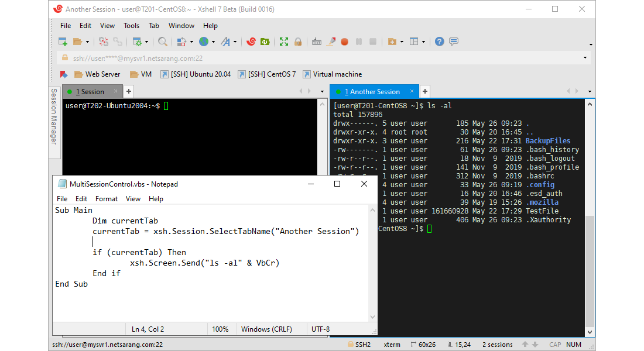Click the Reconnect chain-link toolbar icon
The height and width of the screenshot is (351, 644).
[x=118, y=42]
